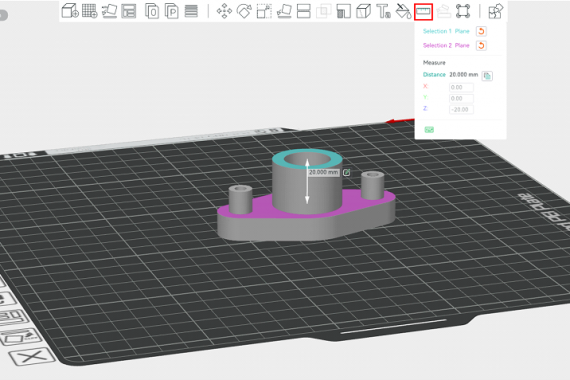The width and height of the screenshot is (570, 380).
Task: Run Auto orient from toolbar
Action: (x=109, y=11)
